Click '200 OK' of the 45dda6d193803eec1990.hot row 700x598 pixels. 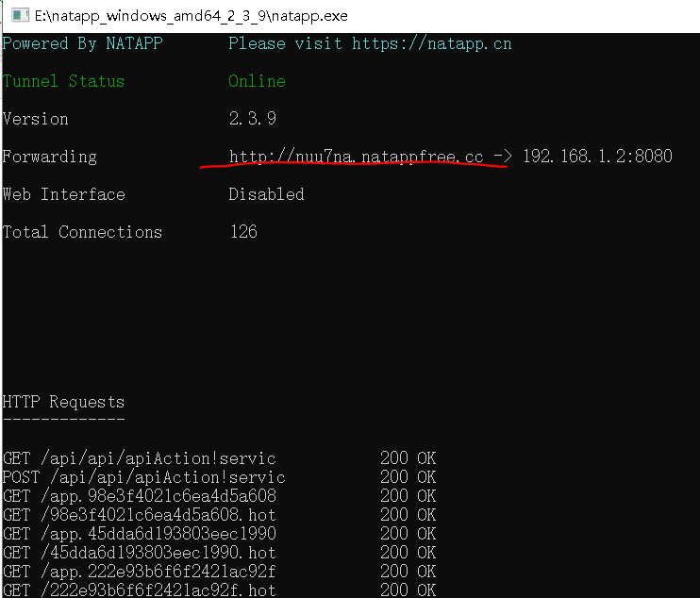408,553
